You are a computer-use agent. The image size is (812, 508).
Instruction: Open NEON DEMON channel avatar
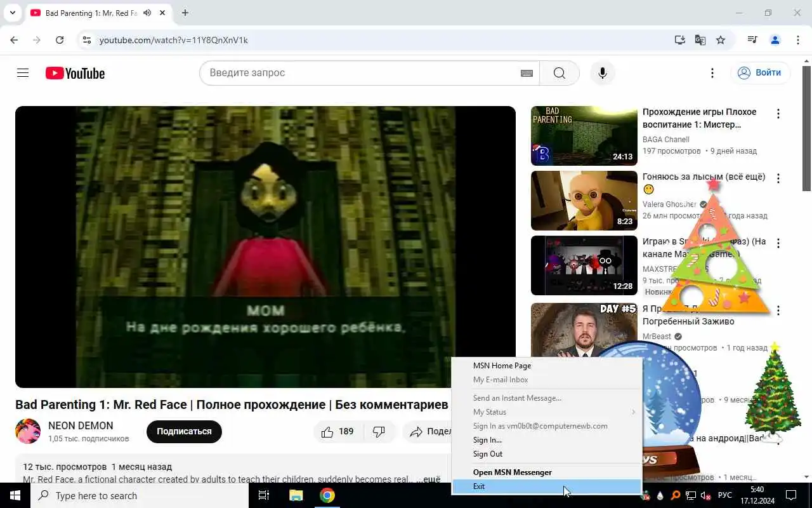[28, 432]
